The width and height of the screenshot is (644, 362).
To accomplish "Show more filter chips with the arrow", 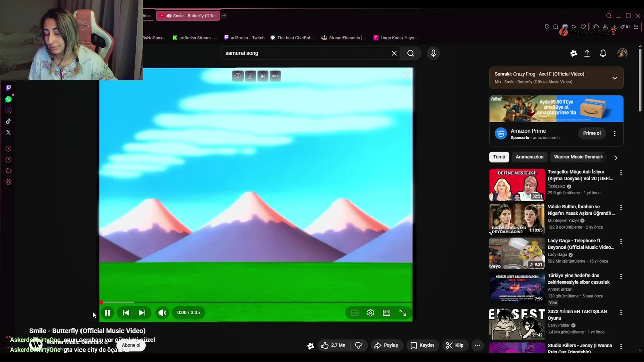I will (615, 157).
